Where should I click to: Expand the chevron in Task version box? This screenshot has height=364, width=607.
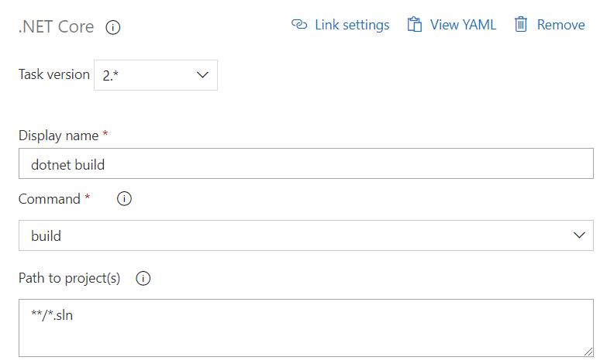point(202,75)
